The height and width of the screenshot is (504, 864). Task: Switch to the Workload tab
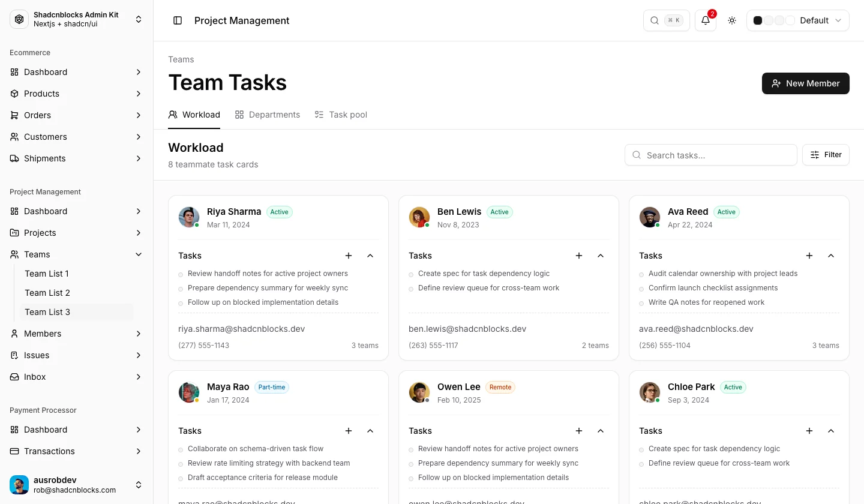point(194,115)
